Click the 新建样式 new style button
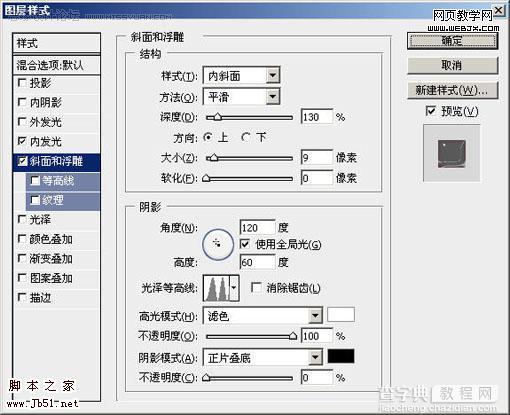 pyautogui.click(x=452, y=90)
